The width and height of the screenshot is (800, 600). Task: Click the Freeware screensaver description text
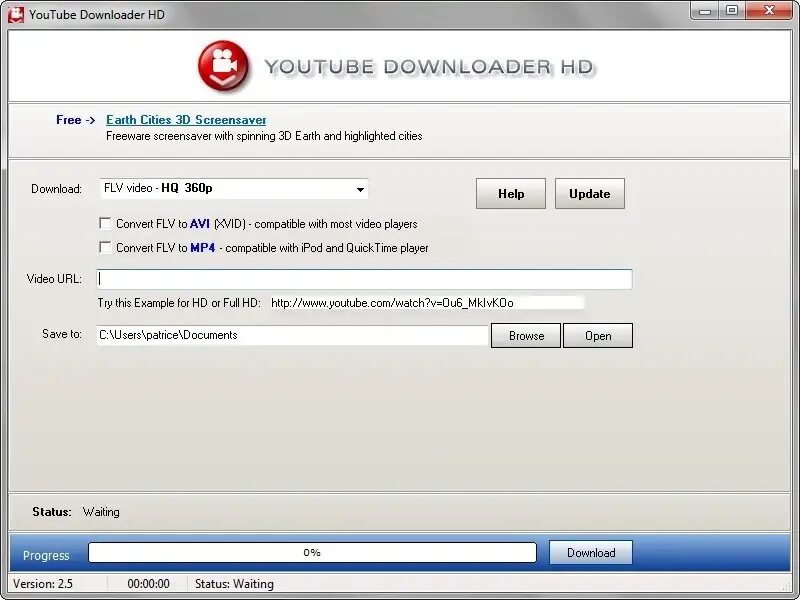(264, 136)
